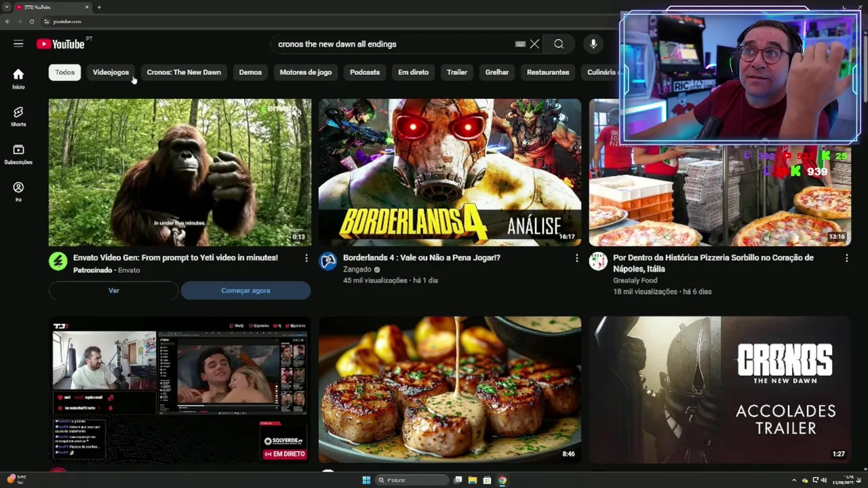Open the Greataly Food channel name

[x=635, y=281]
